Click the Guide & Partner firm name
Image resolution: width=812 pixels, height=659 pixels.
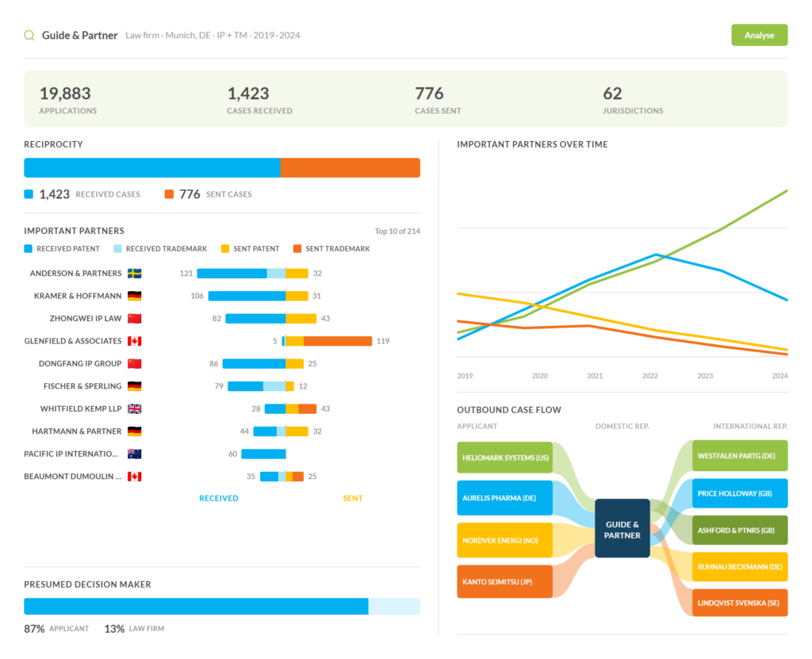pyautogui.click(x=80, y=35)
